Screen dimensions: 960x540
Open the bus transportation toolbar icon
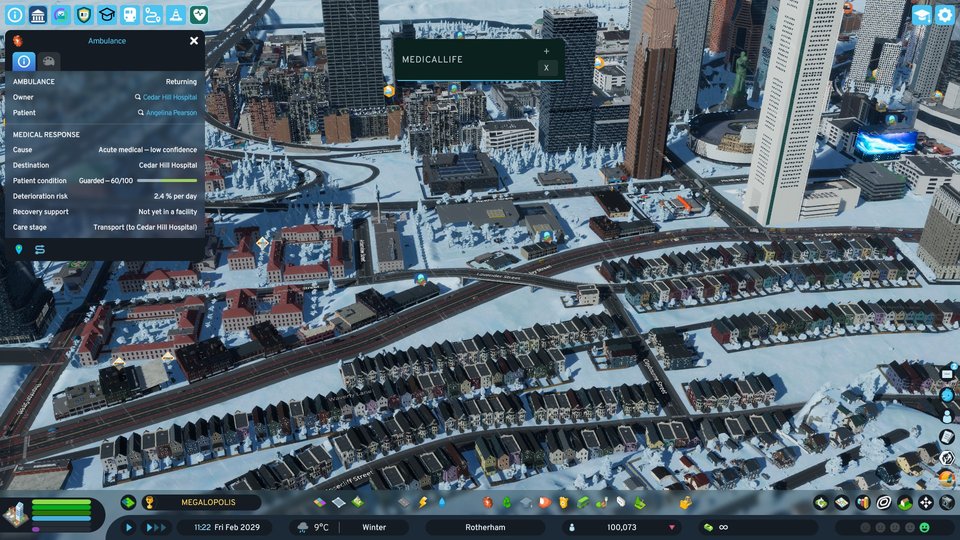[582, 503]
